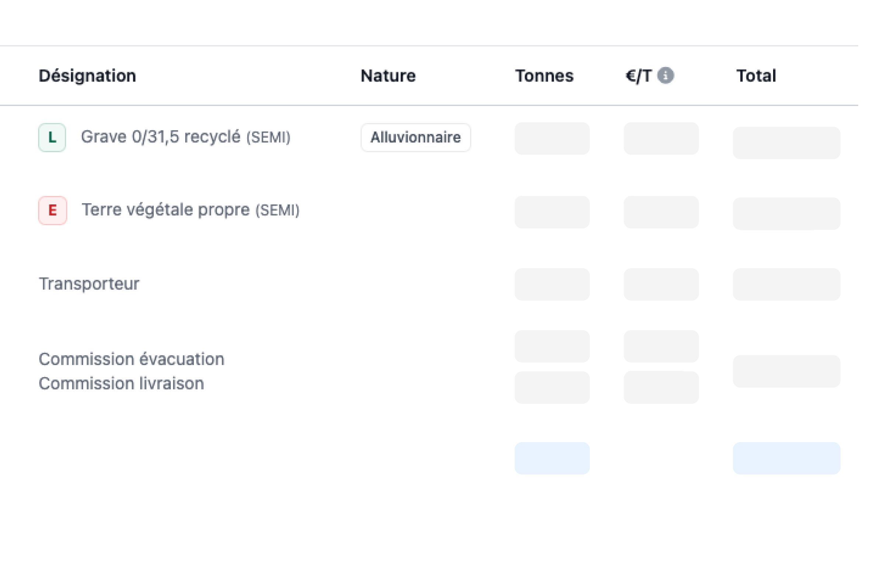Click the Tonnes field for Grave 0/31,5
This screenshot has width=873, height=588.
click(553, 139)
